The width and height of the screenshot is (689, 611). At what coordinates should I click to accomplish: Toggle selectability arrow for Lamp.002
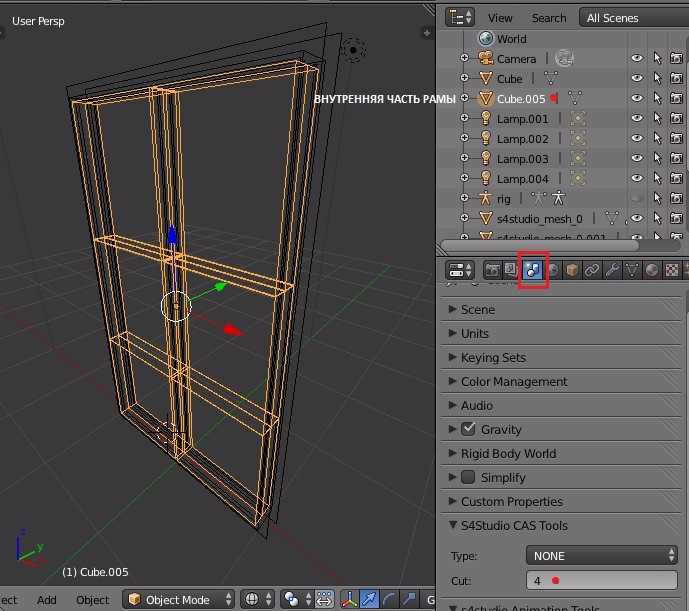click(657, 138)
